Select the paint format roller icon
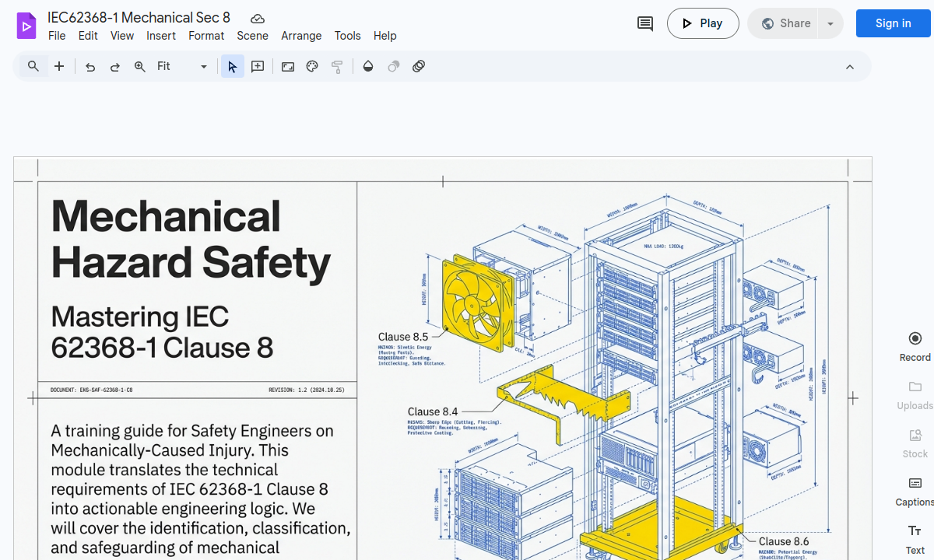 coord(337,66)
